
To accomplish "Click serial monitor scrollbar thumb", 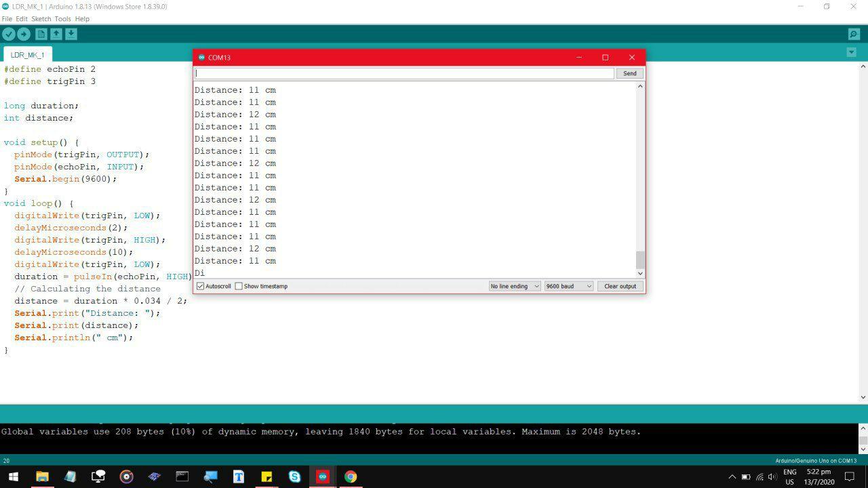I will click(x=639, y=260).
